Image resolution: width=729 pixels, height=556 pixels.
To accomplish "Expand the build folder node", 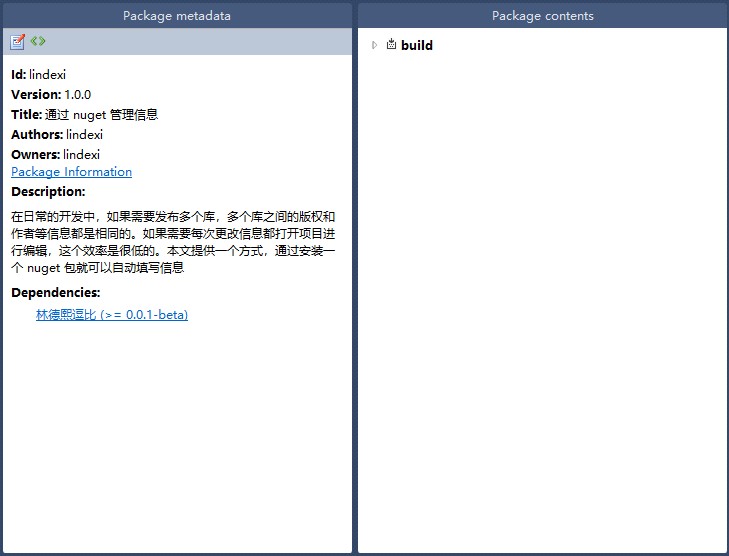I will click(374, 45).
